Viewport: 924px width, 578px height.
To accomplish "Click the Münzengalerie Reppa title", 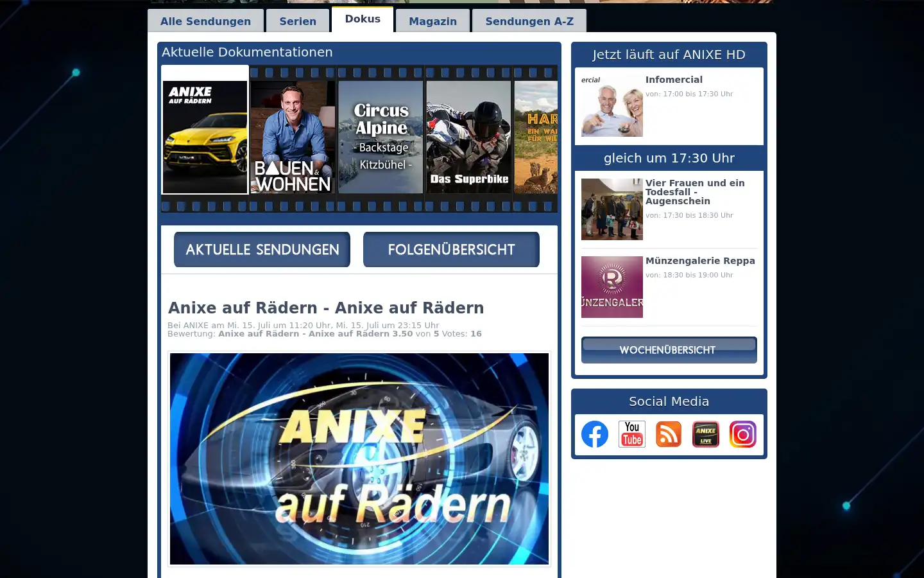I will [x=700, y=261].
